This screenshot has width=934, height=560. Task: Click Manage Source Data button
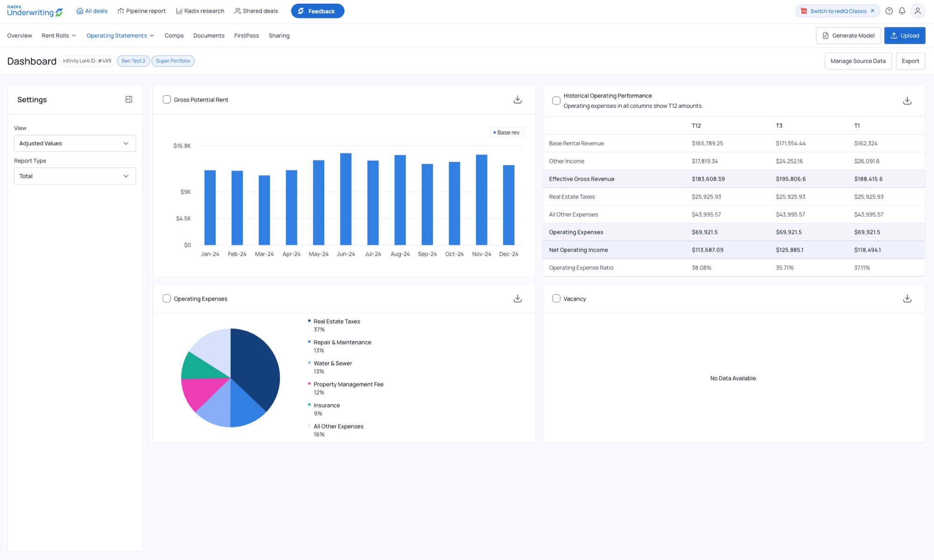(x=858, y=61)
